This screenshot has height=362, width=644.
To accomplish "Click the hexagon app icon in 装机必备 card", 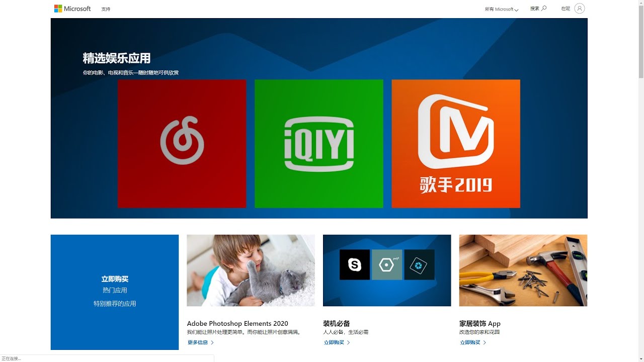I will [x=387, y=264].
